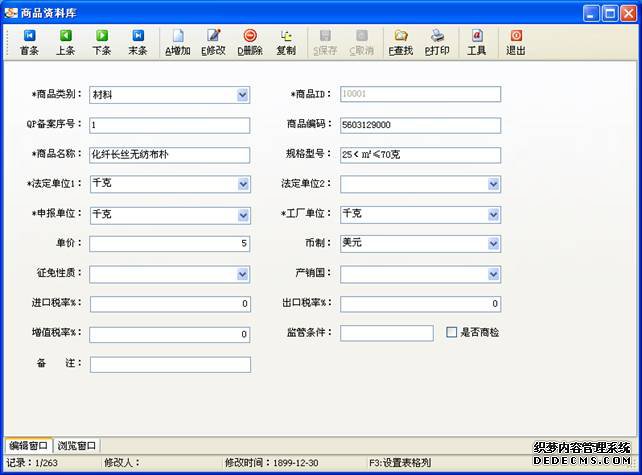Go to first record (首条)
Screen dimensions: 642x475
coord(29,42)
